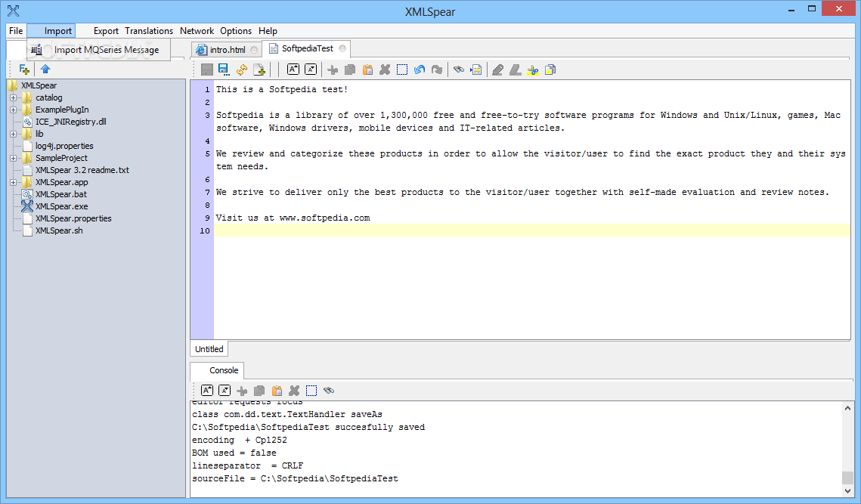Click the blue Undo arrow icon
The image size is (861, 504).
tap(420, 70)
